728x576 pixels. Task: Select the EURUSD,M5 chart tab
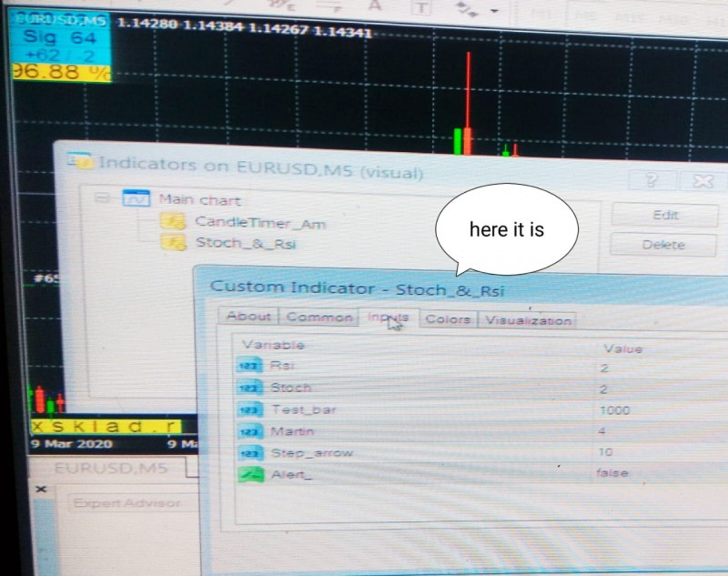click(111, 468)
